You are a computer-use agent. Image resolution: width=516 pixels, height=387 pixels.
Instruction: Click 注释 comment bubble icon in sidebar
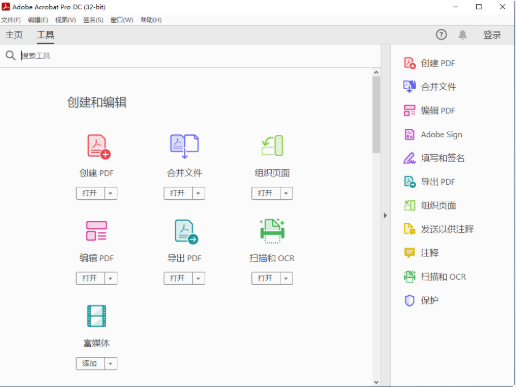[409, 253]
